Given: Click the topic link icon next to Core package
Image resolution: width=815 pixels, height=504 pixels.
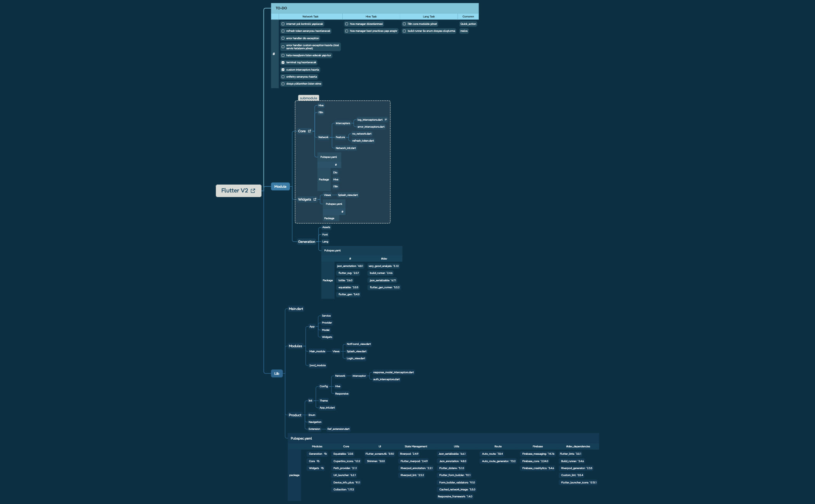Looking at the screenshot, I should [318, 461].
